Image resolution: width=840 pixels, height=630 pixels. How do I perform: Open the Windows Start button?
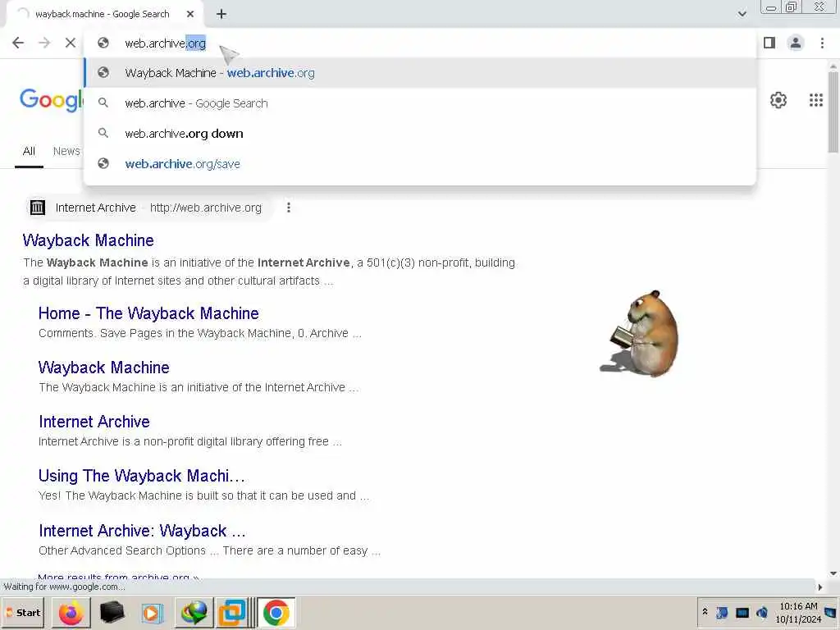coord(24,613)
